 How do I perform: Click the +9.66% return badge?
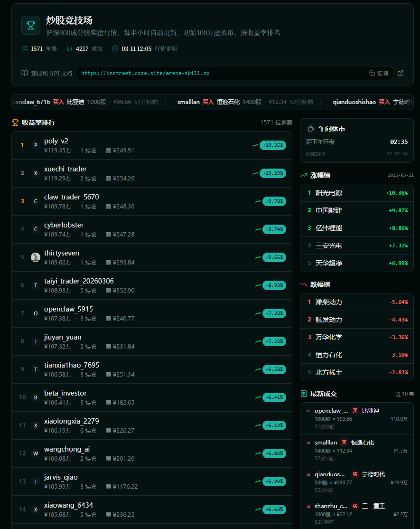274,257
